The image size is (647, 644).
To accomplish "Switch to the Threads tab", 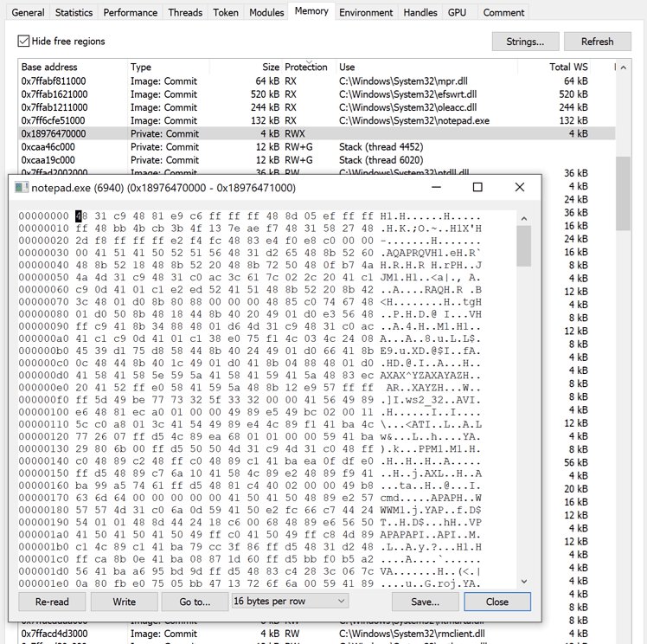I will tap(185, 12).
